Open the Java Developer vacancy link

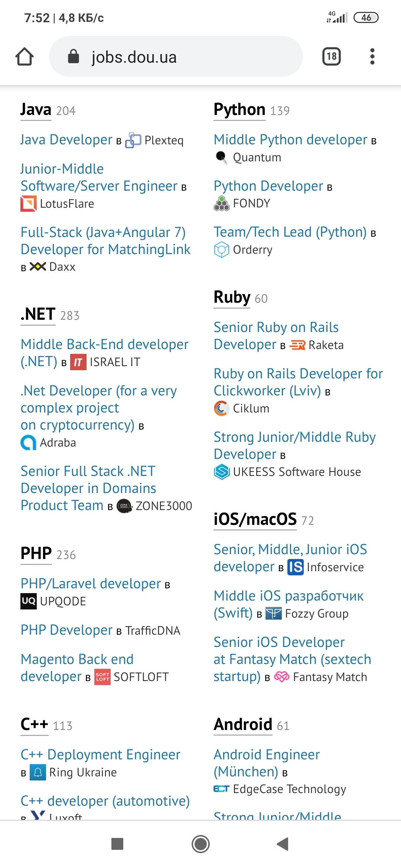(66, 140)
